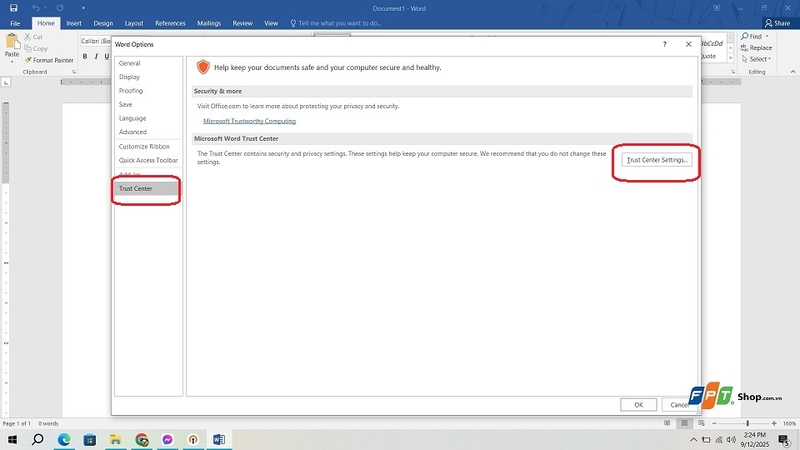Open Microsoft Trustworthy Computing link
The image size is (800, 450).
pos(249,121)
